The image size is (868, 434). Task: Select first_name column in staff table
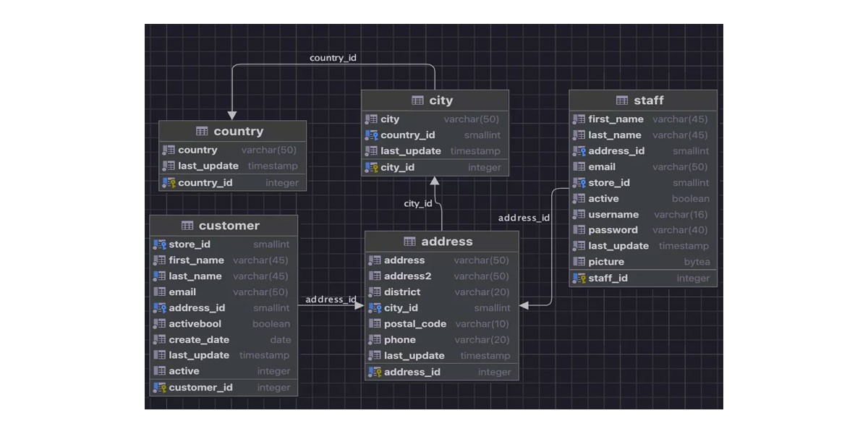(x=644, y=119)
